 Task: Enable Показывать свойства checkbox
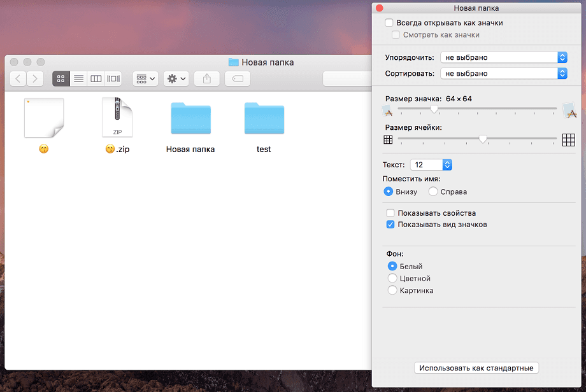click(x=390, y=213)
